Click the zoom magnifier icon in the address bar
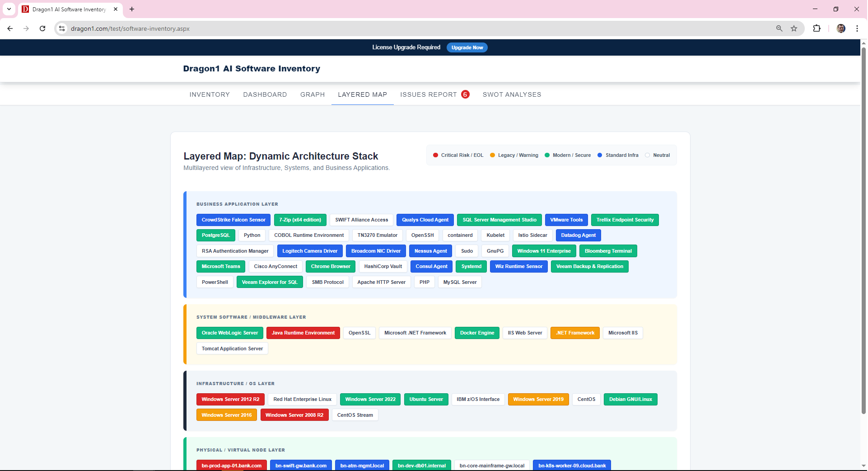Viewport: 868px width, 471px height. pyautogui.click(x=779, y=28)
